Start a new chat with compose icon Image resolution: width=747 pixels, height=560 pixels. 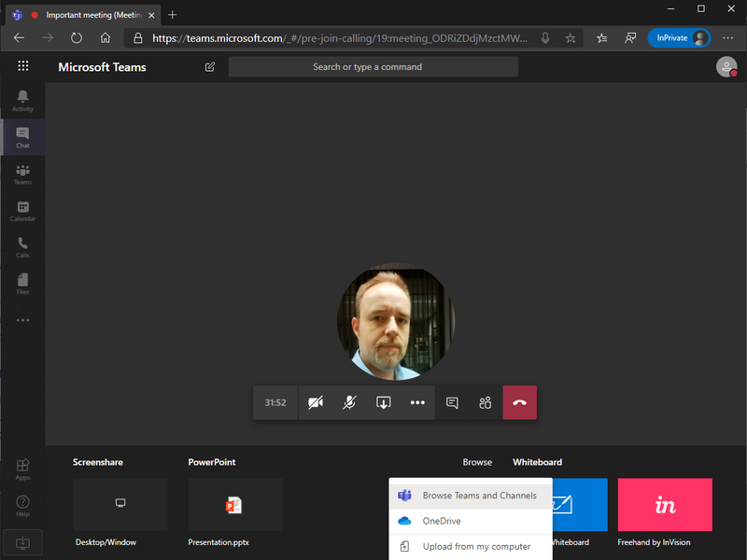coord(209,66)
